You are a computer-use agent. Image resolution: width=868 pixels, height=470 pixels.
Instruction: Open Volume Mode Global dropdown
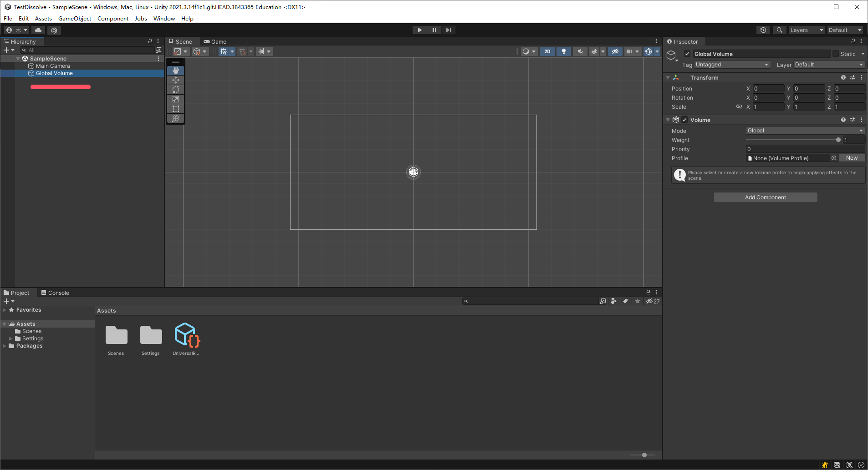click(805, 131)
